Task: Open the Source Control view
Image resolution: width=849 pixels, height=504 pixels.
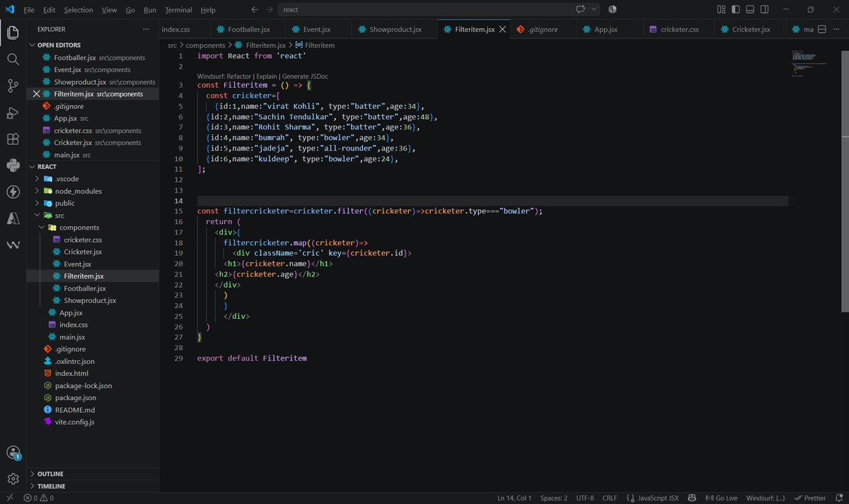Action: 13,86
